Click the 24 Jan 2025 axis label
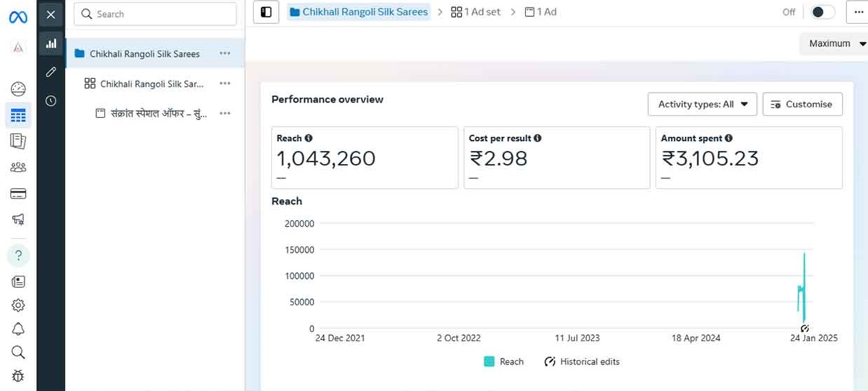 (813, 338)
